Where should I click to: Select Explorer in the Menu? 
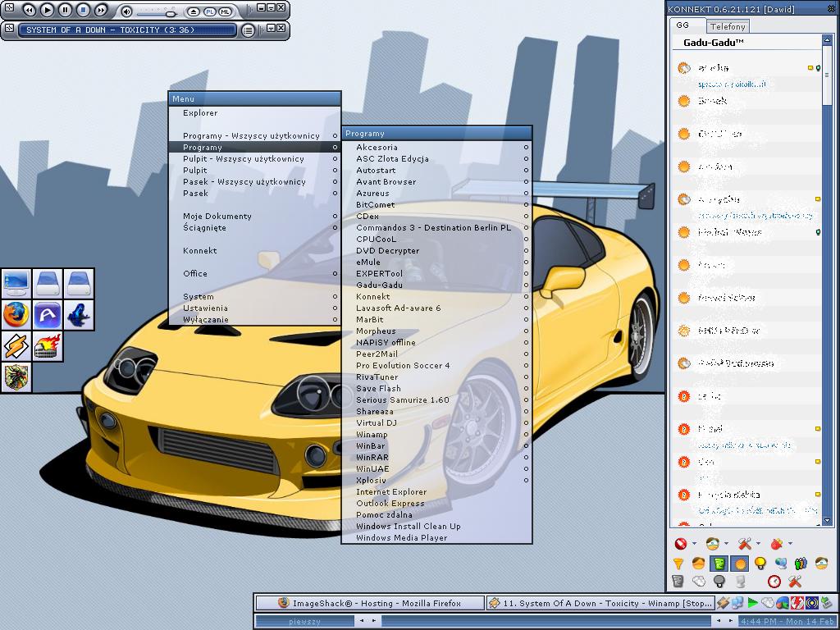[254, 113]
